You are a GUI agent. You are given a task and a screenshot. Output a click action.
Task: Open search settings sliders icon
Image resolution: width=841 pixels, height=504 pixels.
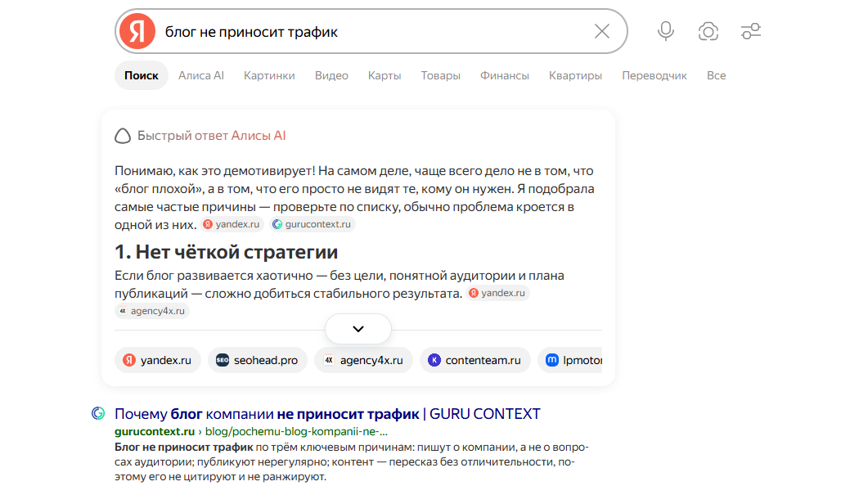[x=751, y=31]
